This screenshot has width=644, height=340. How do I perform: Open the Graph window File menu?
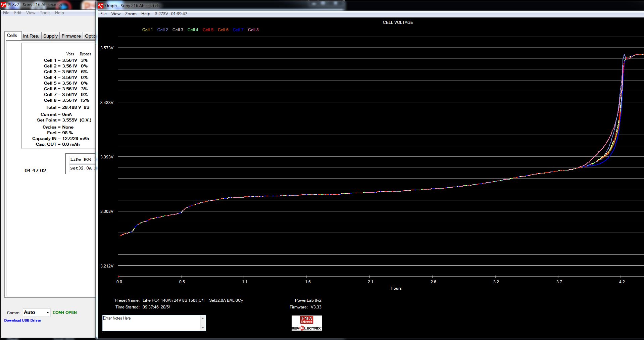pos(103,14)
